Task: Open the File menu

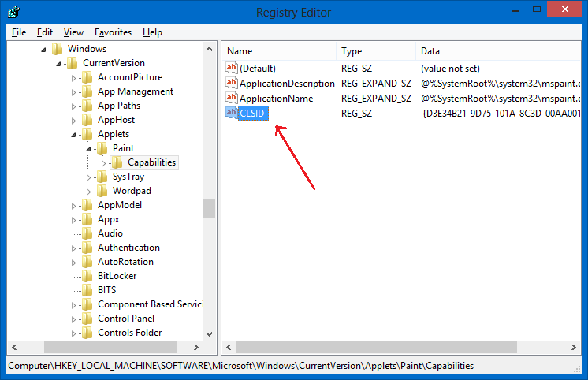Action: coord(19,32)
